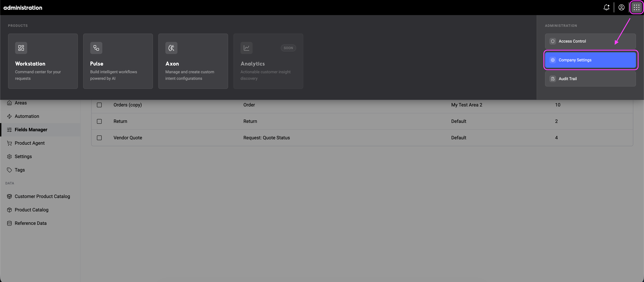Click the field count 4
Viewport: 644px width, 282px height.
(556, 138)
